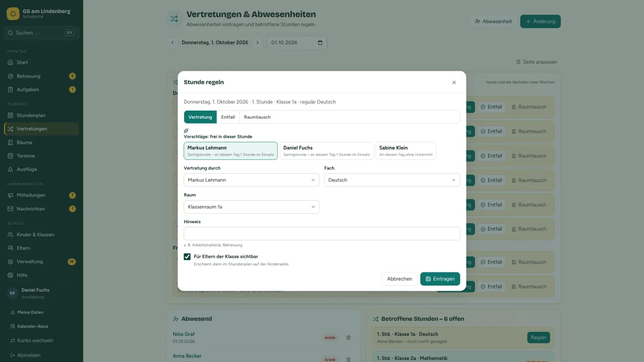This screenshot has height=362, width=644.
Task: Switch to the Raumtausch tab in dialog
Action: tap(257, 117)
